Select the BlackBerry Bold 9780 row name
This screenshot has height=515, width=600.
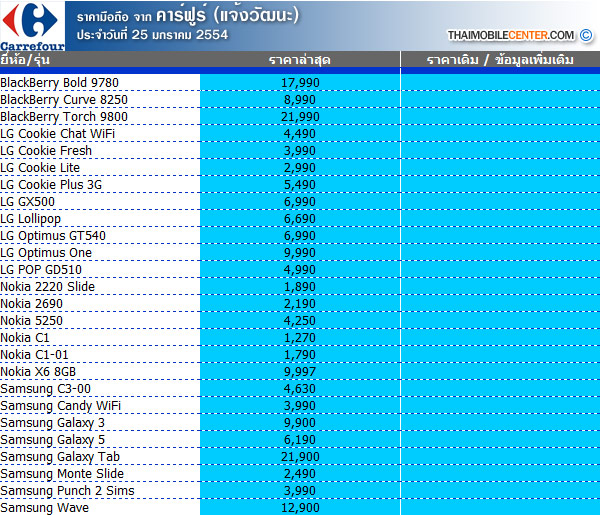(x=59, y=83)
